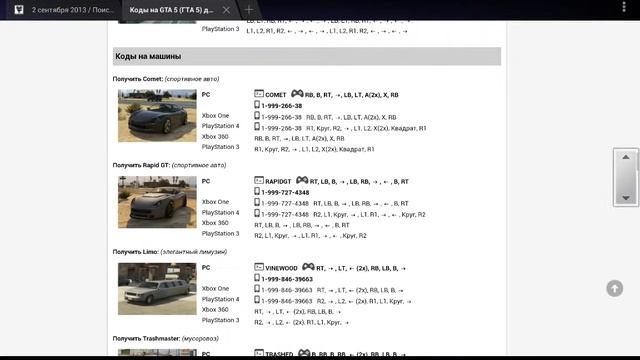This screenshot has height=360, width=640.
Task: Click the gamepad icon in the Trashmaster row
Action: (x=304, y=353)
